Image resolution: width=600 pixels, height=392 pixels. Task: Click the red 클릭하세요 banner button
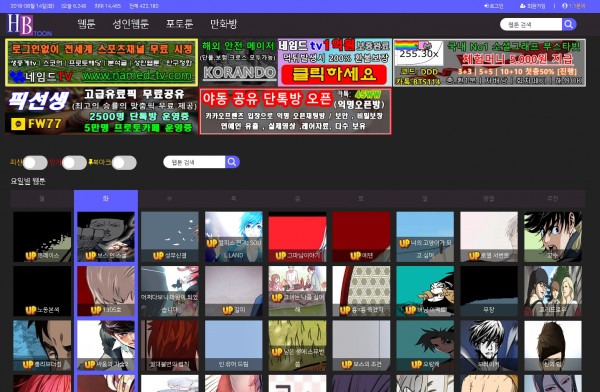tap(334, 75)
